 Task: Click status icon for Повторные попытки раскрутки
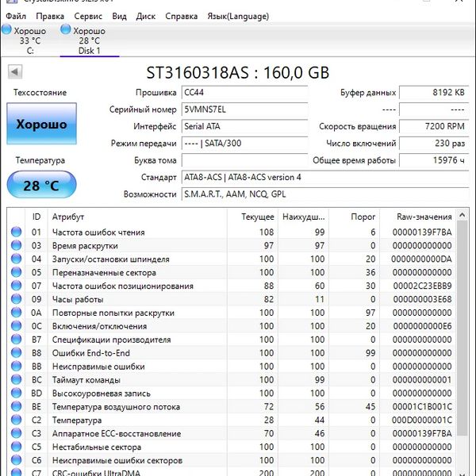pyautogui.click(x=16, y=313)
